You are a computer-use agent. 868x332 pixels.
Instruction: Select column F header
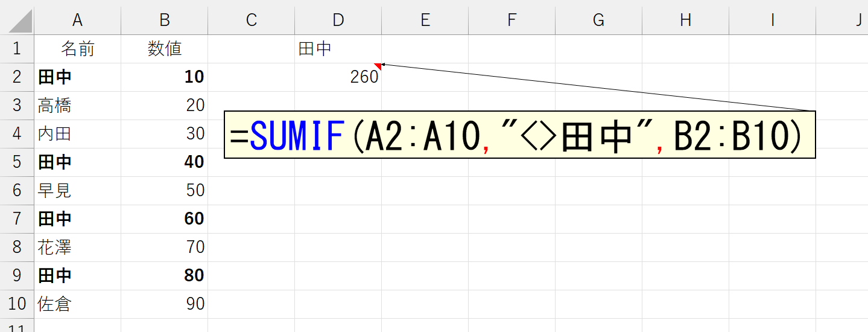[512, 20]
